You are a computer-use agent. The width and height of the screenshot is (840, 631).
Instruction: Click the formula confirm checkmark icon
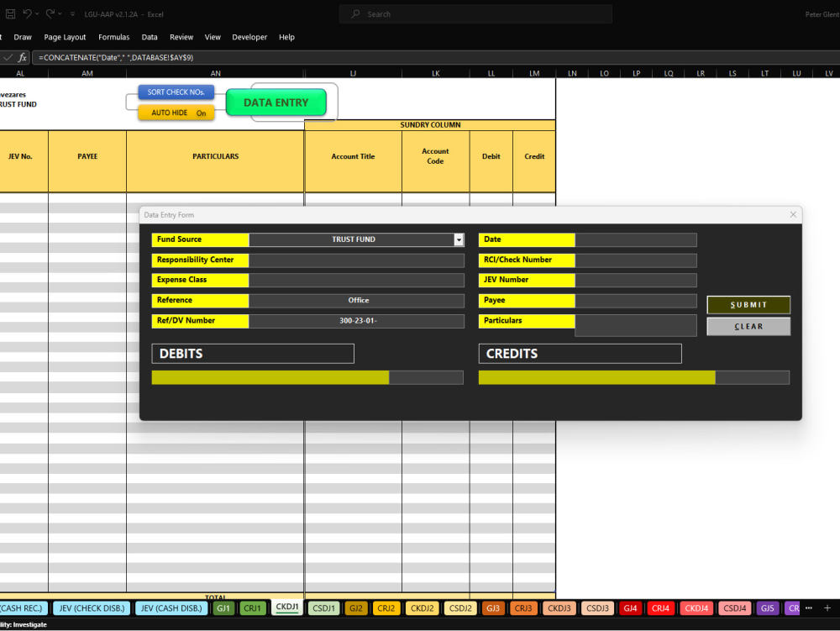coord(8,57)
